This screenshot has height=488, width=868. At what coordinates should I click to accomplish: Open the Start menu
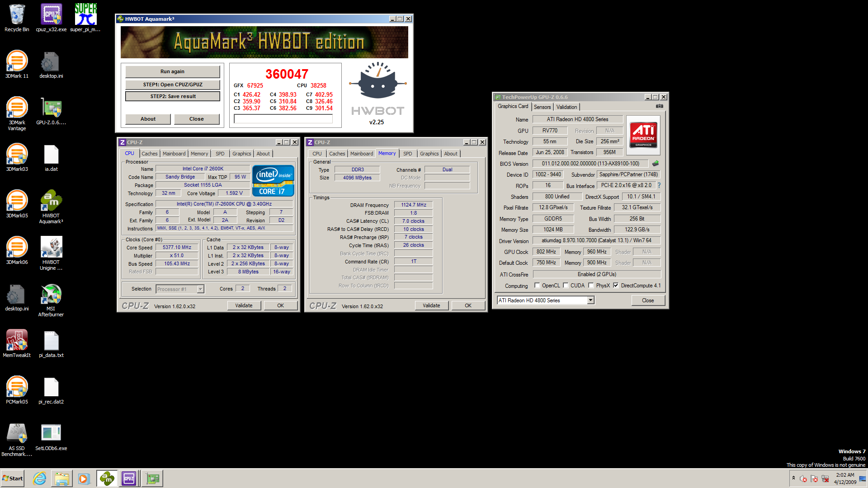[13, 479]
